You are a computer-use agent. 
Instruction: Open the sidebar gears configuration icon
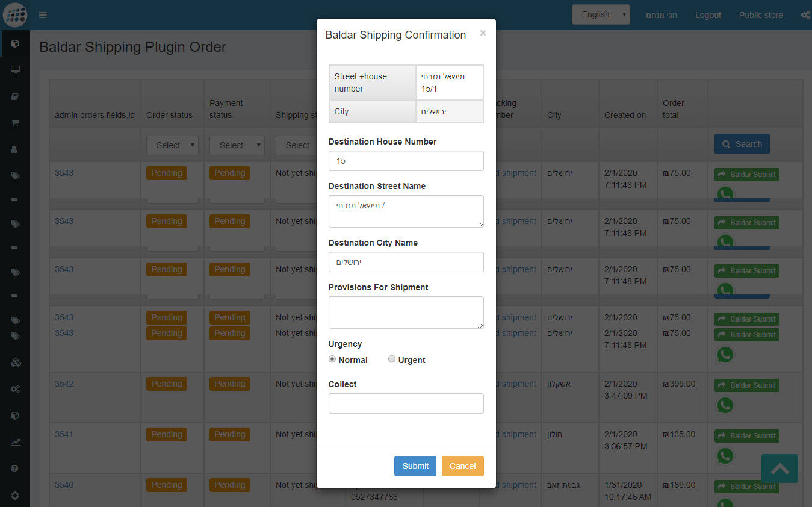[x=15, y=389]
